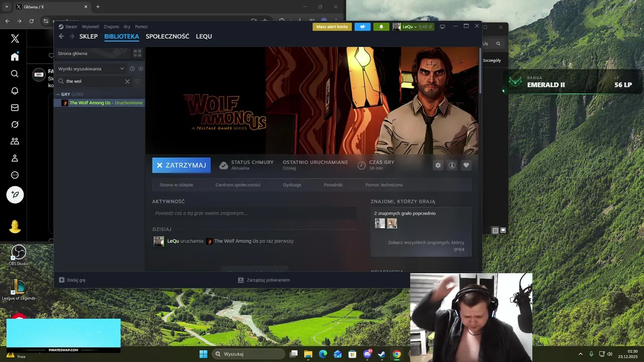Viewport: 644px width, 362px height.
Task: Open Centrum społeczności link
Action: tap(238, 185)
